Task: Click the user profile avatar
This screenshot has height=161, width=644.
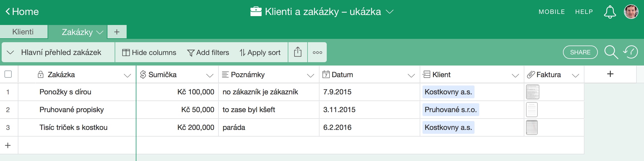Action: (631, 12)
